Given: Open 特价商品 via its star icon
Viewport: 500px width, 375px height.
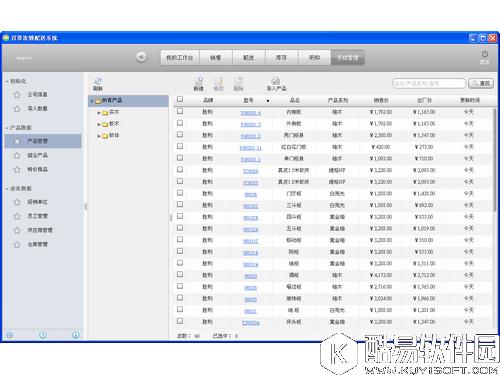Looking at the screenshot, I should click(17, 170).
